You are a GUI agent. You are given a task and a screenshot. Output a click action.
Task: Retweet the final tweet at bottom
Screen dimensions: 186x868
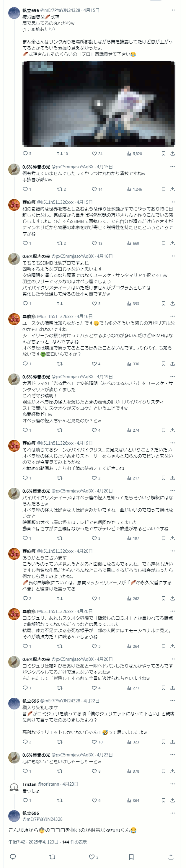(x=52, y=856)
